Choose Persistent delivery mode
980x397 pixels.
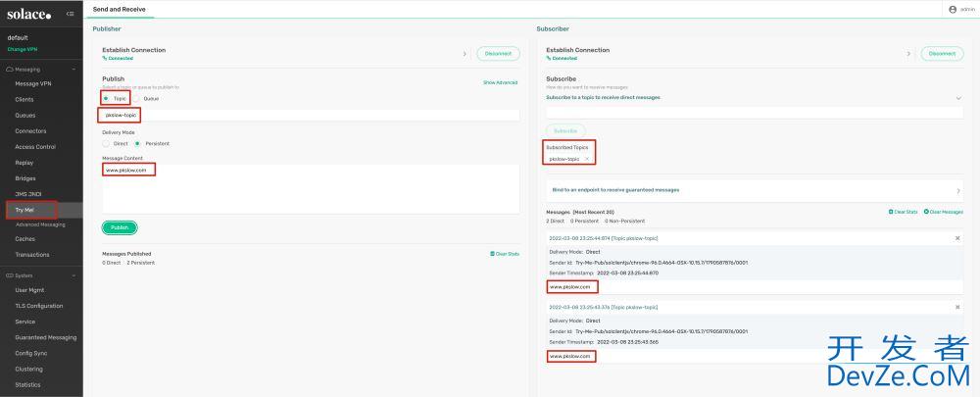(x=137, y=143)
